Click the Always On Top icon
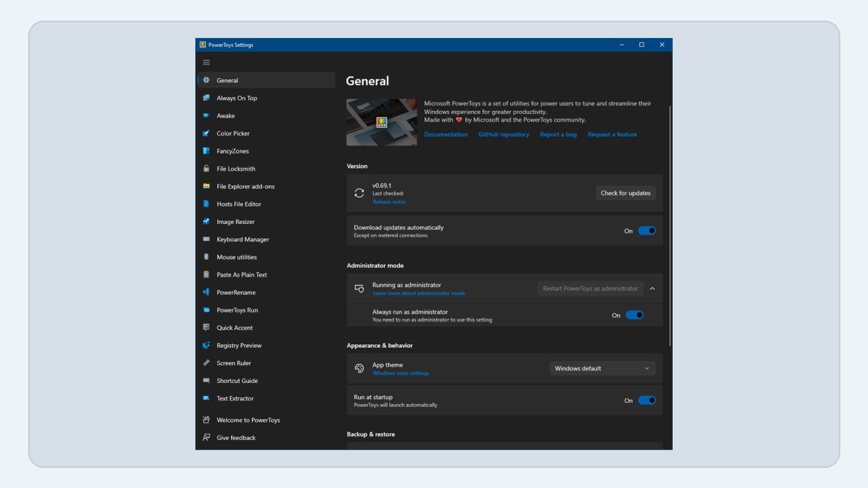Image resolution: width=868 pixels, height=488 pixels. (x=206, y=98)
